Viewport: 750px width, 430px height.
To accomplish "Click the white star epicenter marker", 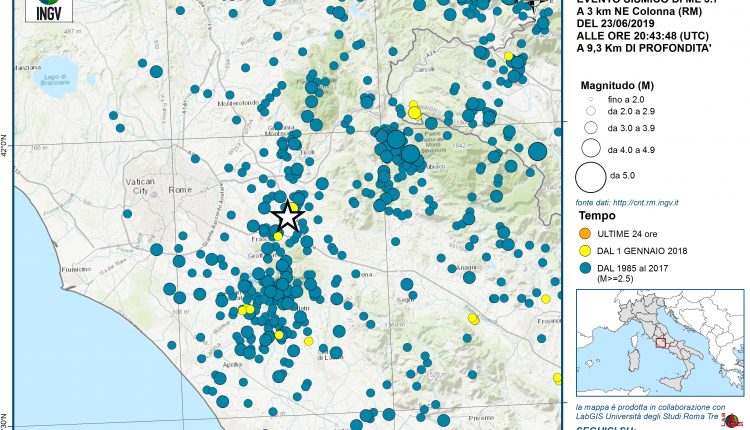I will [x=287, y=216].
